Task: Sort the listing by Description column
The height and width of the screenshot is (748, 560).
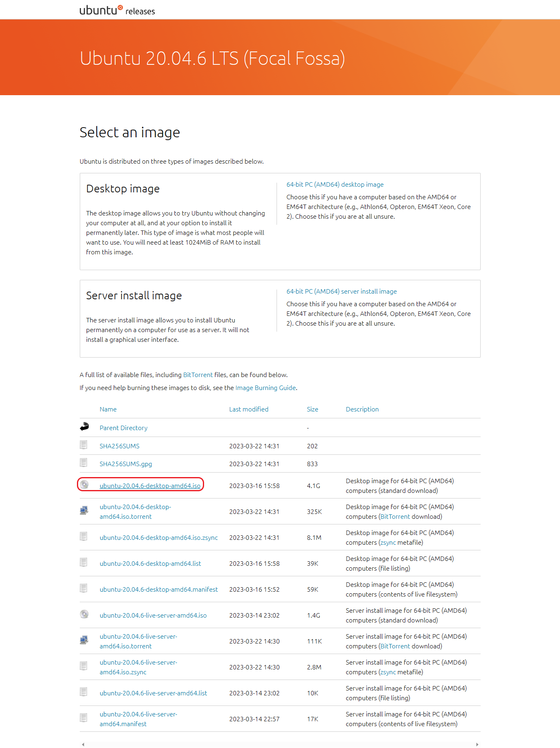Action: coord(362,409)
